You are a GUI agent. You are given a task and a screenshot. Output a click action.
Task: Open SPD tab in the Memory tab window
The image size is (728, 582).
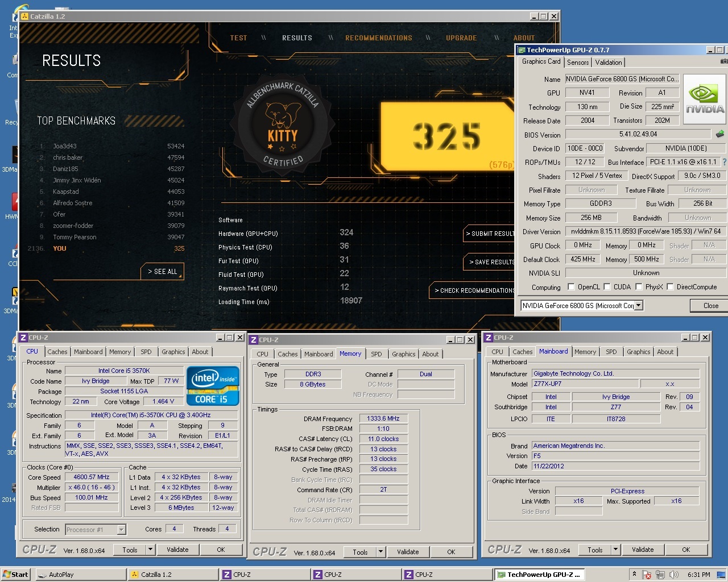coord(377,354)
